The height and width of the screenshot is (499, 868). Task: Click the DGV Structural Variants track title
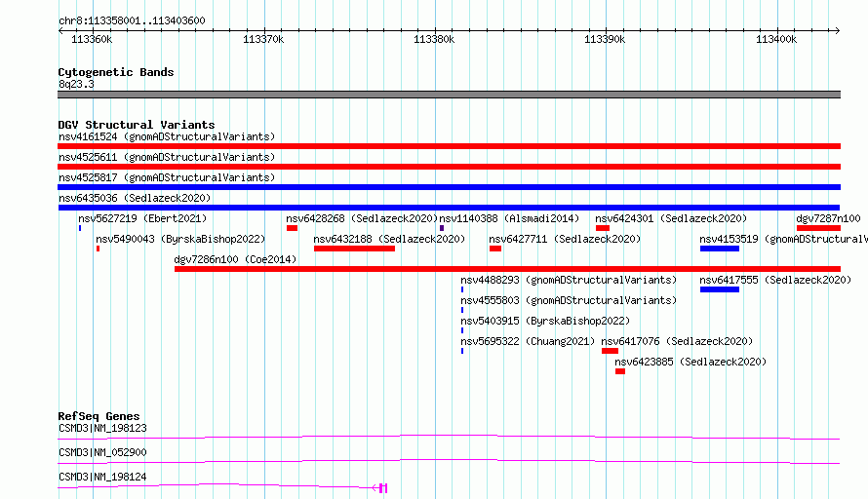click(137, 125)
